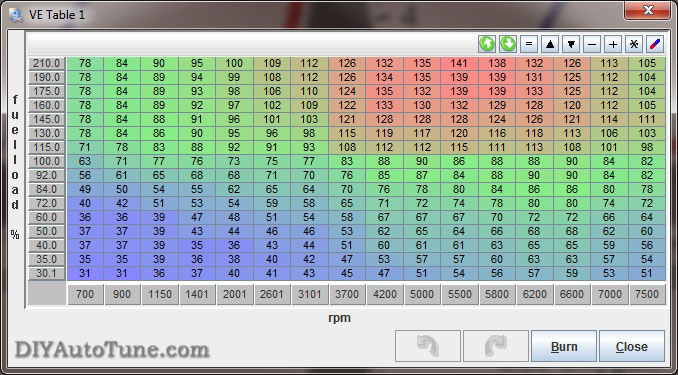Select the 141 cell at 5500 rpm
Viewport: 678px width, 375px height.
point(459,63)
